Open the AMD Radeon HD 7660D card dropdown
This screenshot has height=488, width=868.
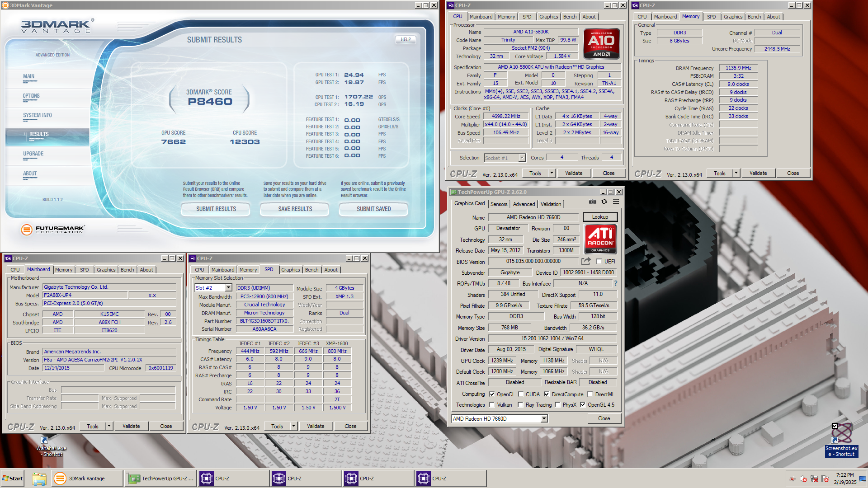544,418
